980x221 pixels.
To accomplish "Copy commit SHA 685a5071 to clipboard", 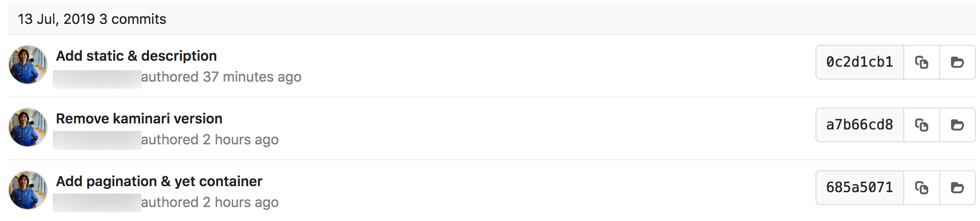I will 921,188.
